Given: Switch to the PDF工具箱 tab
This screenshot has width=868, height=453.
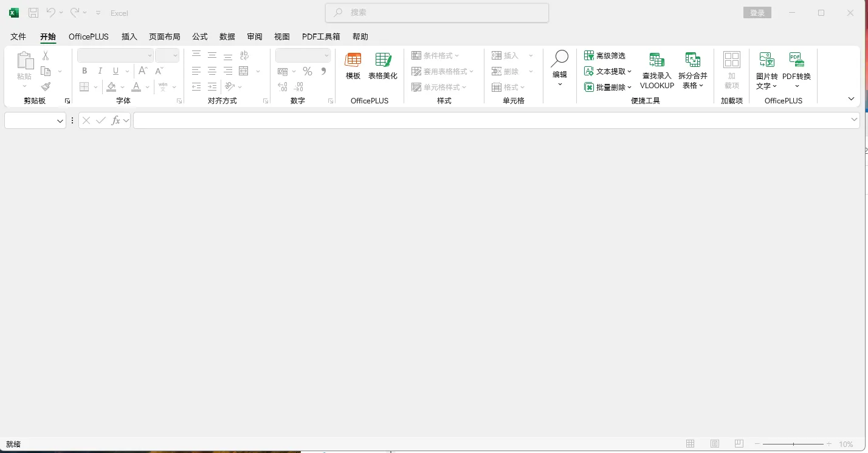Looking at the screenshot, I should click(x=321, y=36).
